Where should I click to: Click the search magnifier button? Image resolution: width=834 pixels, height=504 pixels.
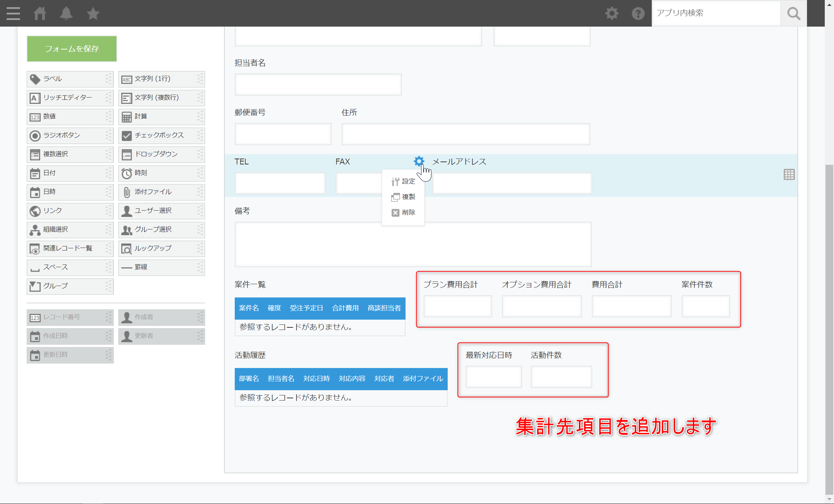coord(793,13)
